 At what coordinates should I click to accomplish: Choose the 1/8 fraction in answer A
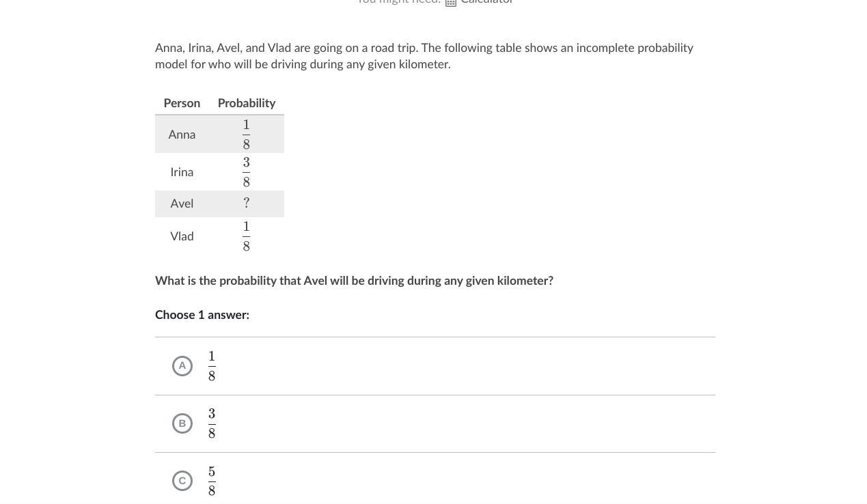(x=212, y=366)
